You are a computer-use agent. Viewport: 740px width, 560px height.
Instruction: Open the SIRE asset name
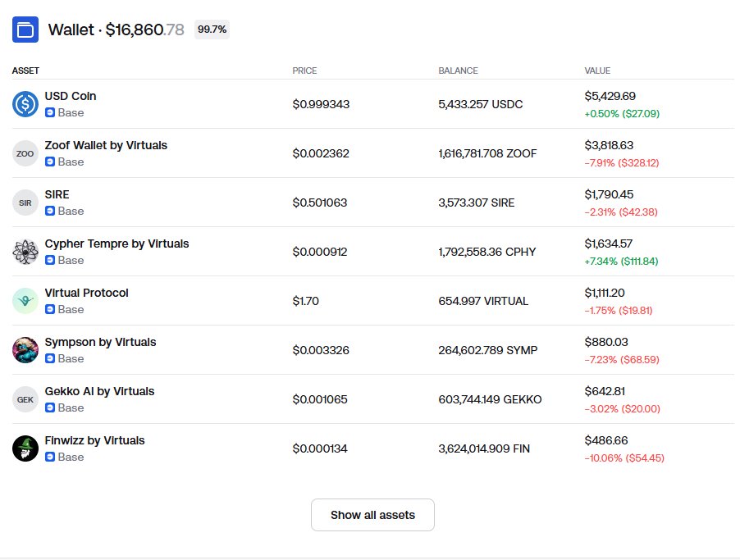(57, 194)
